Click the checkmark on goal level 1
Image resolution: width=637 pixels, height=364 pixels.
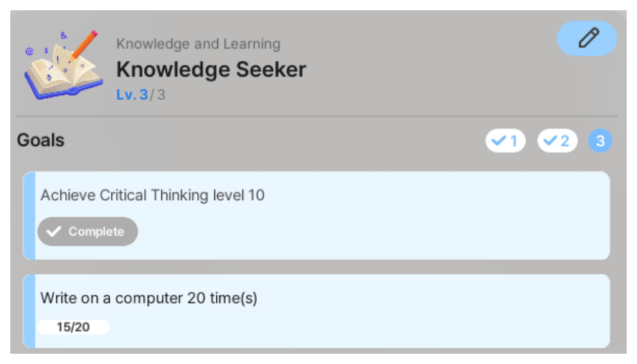point(498,141)
